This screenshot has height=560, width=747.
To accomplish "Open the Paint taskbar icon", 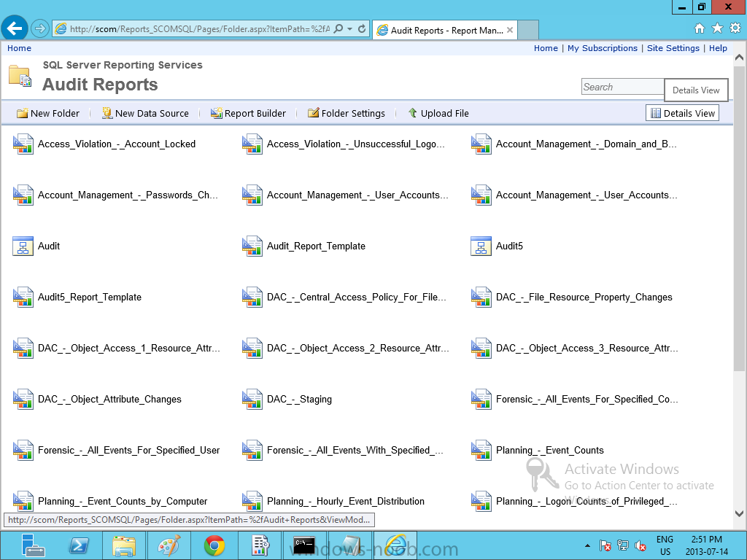I will pyautogui.click(x=169, y=545).
